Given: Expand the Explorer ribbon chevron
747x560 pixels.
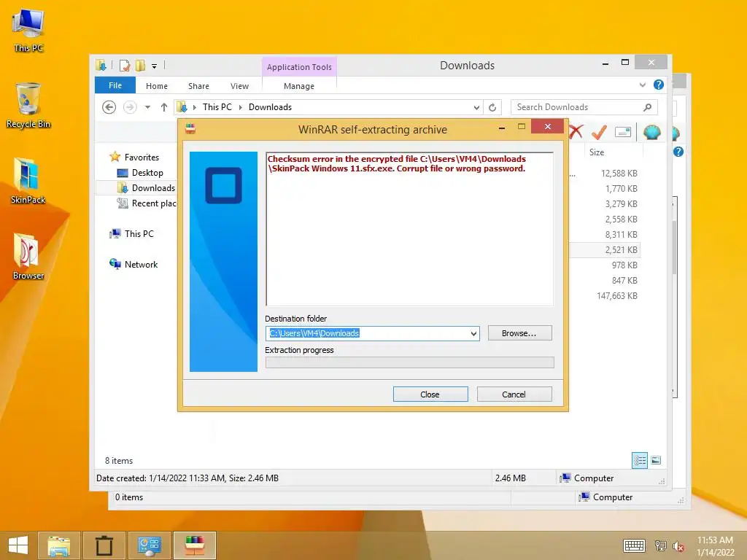Looking at the screenshot, I should point(643,85).
